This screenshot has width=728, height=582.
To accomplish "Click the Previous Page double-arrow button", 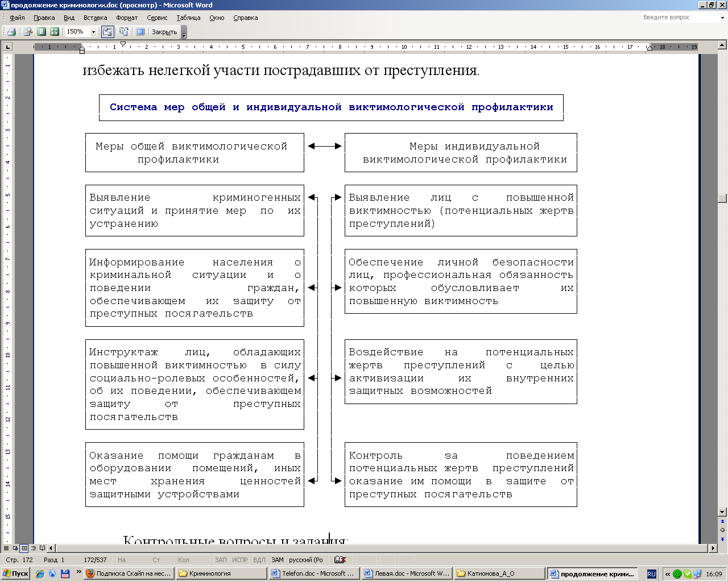I will [722, 521].
